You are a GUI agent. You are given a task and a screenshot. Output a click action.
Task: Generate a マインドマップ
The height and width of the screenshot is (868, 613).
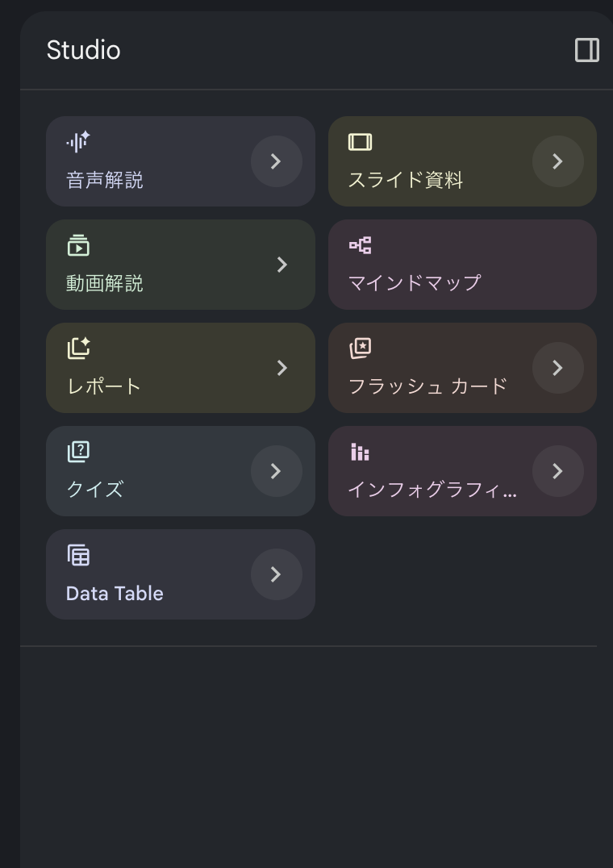[462, 265]
